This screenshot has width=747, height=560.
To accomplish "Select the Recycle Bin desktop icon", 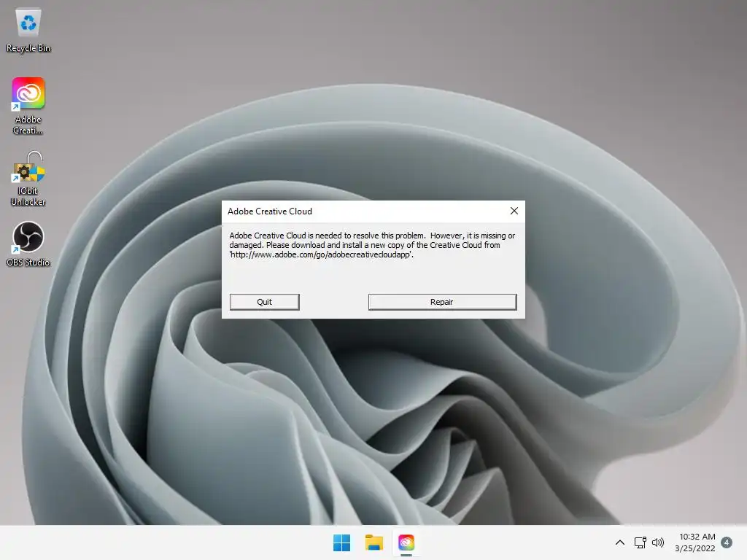I will 28,31.
